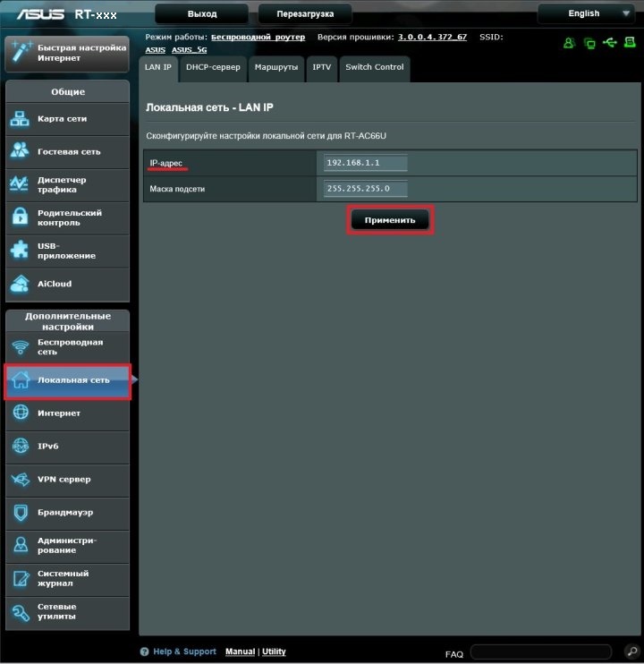Open the Switch Control tab

coord(374,67)
